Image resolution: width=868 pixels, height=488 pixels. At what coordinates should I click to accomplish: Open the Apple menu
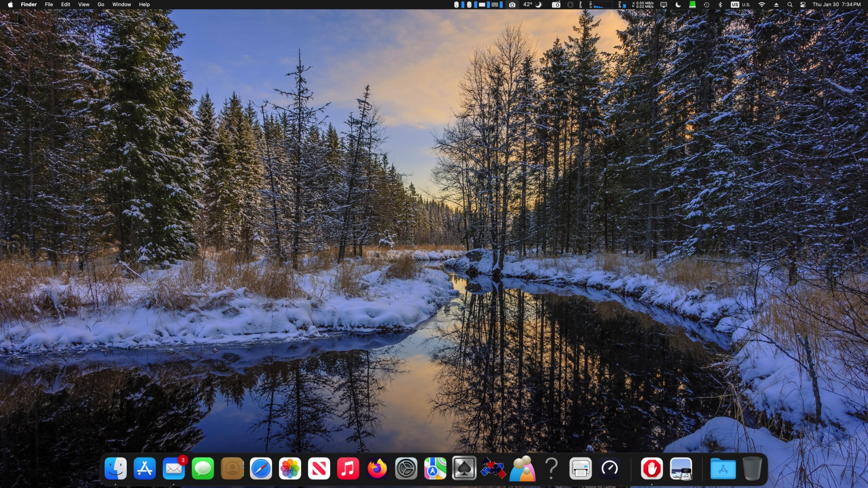click(10, 4)
